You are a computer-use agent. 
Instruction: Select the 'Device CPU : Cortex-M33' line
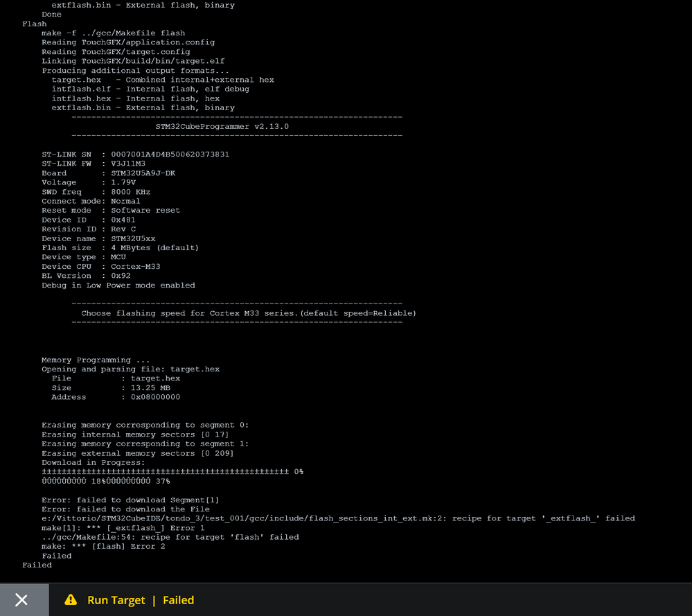[x=101, y=267]
